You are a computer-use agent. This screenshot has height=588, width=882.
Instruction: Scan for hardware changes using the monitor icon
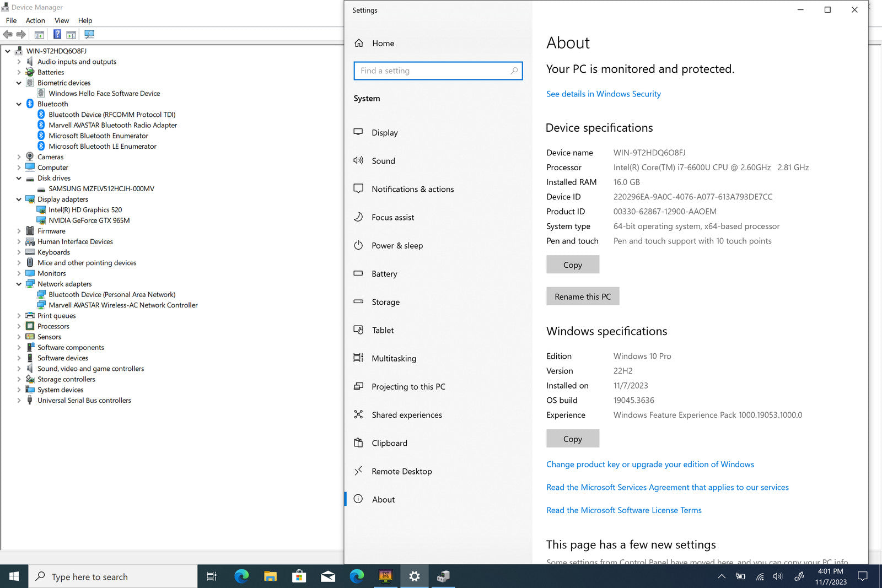[x=89, y=34]
